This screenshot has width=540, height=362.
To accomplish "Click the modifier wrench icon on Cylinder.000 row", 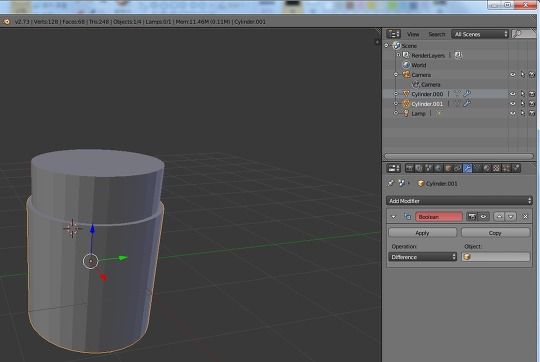I will click(x=467, y=94).
